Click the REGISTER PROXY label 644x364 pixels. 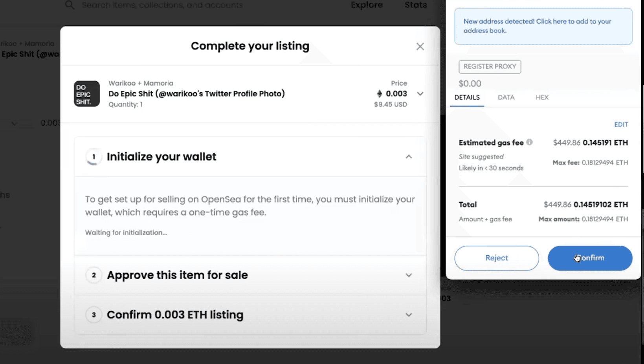[x=490, y=67]
